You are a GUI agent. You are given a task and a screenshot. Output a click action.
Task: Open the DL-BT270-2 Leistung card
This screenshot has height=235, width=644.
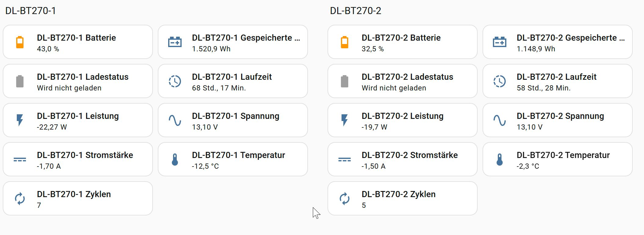406,120
